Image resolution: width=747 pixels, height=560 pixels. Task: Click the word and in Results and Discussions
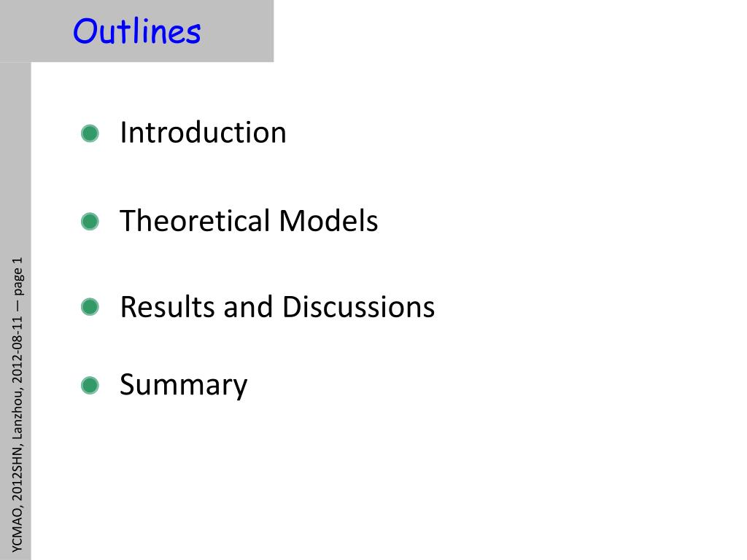point(248,307)
